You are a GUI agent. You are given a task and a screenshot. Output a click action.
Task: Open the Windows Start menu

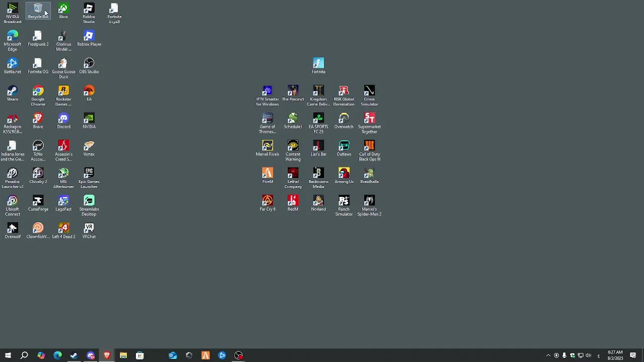click(x=8, y=355)
